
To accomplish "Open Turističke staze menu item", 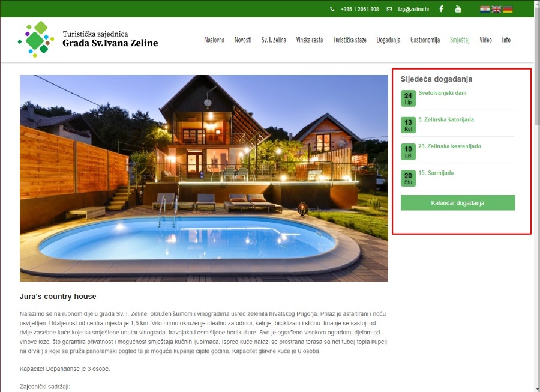I will coord(350,40).
